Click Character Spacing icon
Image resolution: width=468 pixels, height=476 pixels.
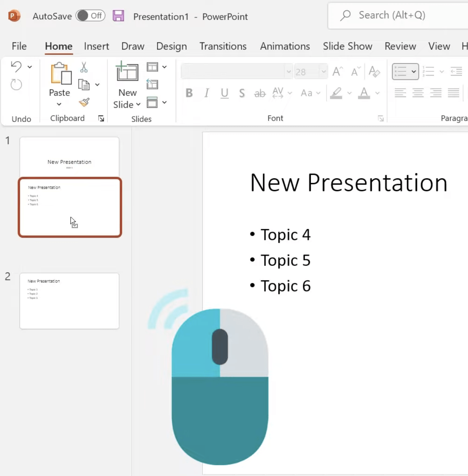[278, 93]
